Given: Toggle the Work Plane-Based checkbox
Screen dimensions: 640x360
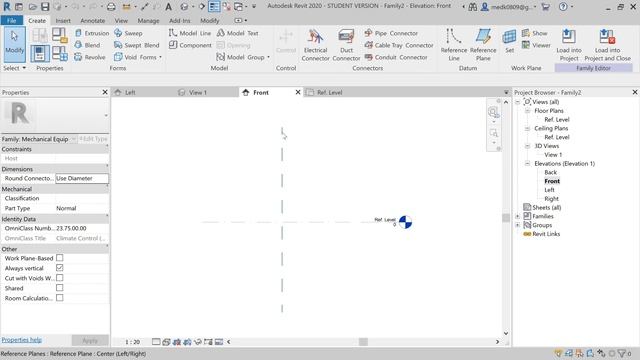Looking at the screenshot, I should (60, 258).
